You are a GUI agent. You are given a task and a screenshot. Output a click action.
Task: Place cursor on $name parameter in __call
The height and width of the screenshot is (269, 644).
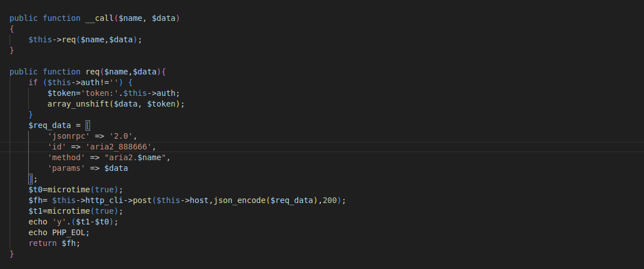click(130, 18)
